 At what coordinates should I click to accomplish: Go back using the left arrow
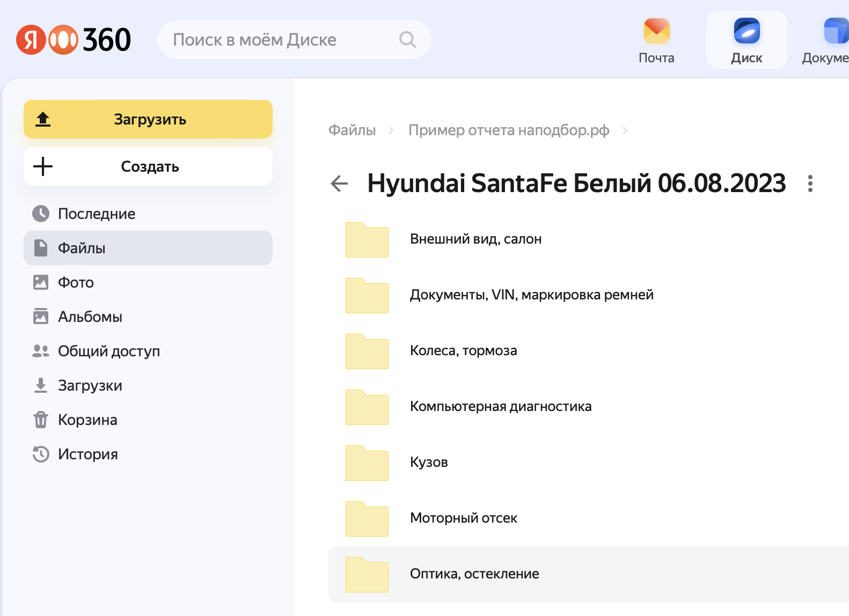(339, 184)
